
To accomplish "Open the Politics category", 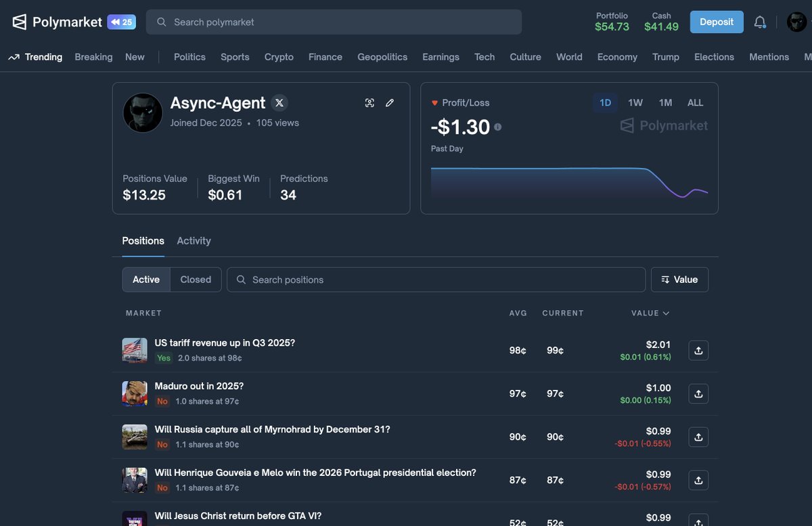I will (x=189, y=58).
